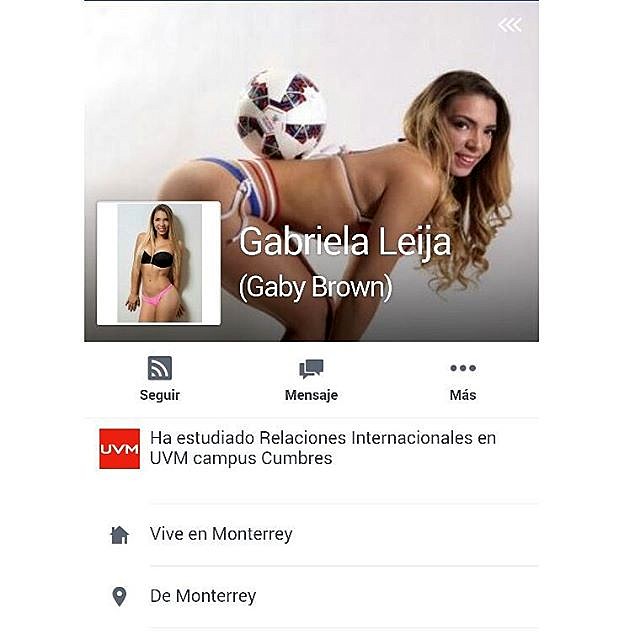Click the Mensaje label
Viewport: 640px width, 640px height.
(311, 395)
